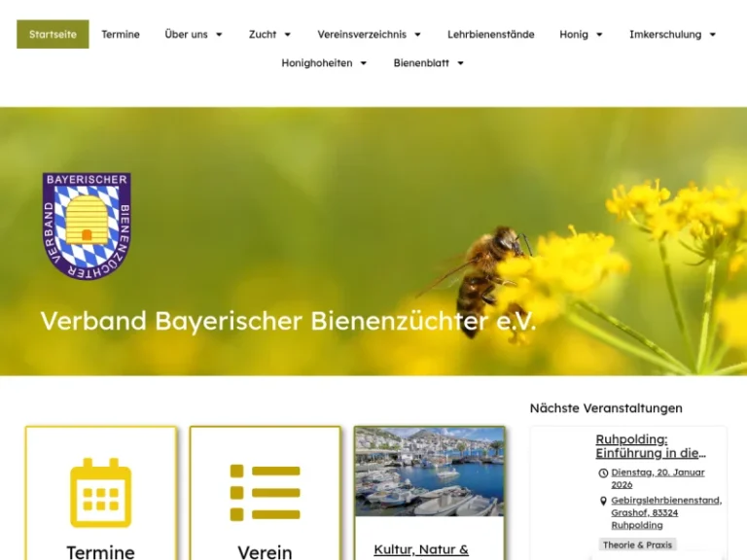Click the Verband Bayerischer Bienenzüchter e.V. headline
Screen dimensions: 747x560
[288, 321]
